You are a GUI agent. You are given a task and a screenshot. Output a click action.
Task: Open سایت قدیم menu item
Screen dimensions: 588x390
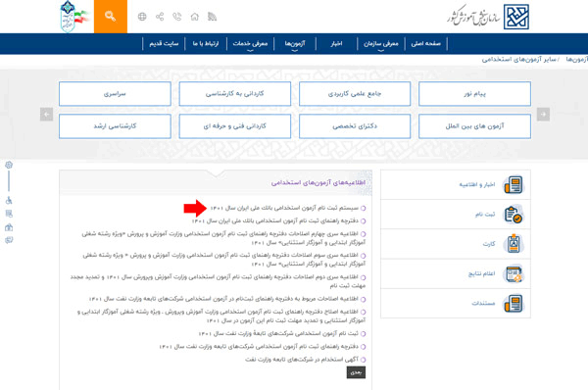[x=164, y=43]
